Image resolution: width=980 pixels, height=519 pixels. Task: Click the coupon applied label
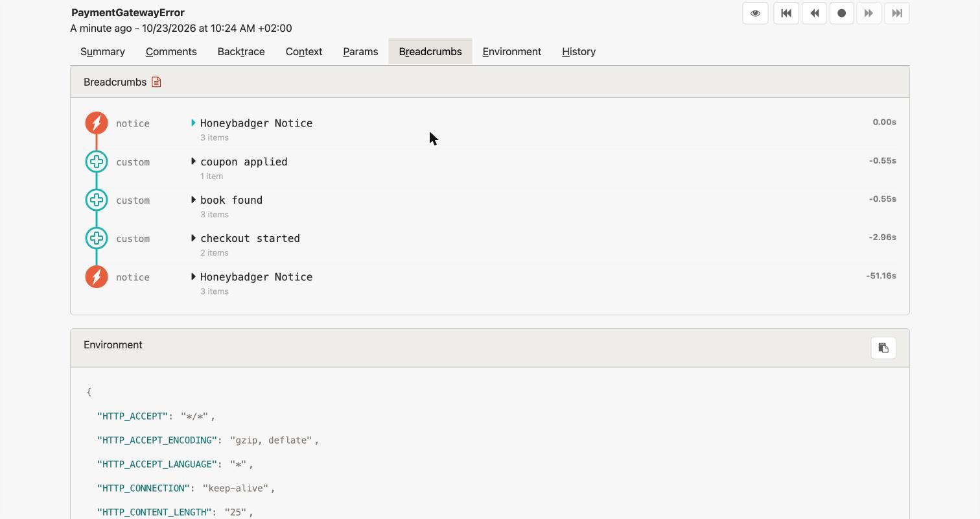(x=244, y=162)
